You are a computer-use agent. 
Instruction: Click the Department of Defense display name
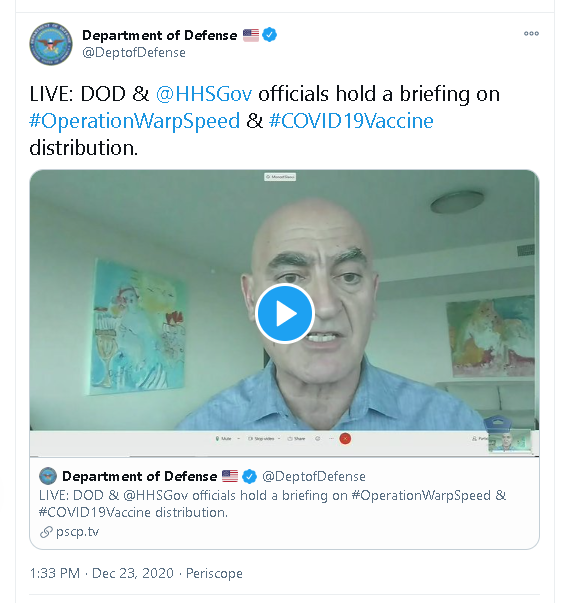point(160,35)
